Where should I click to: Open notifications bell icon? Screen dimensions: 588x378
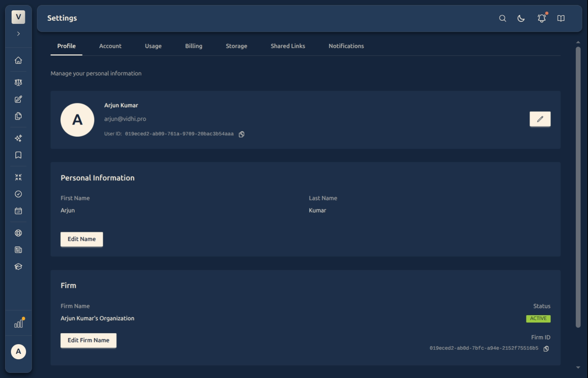pos(542,18)
